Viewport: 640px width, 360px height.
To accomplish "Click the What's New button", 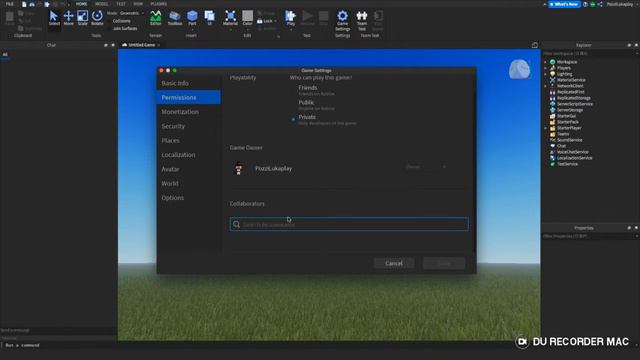I will point(564,4).
